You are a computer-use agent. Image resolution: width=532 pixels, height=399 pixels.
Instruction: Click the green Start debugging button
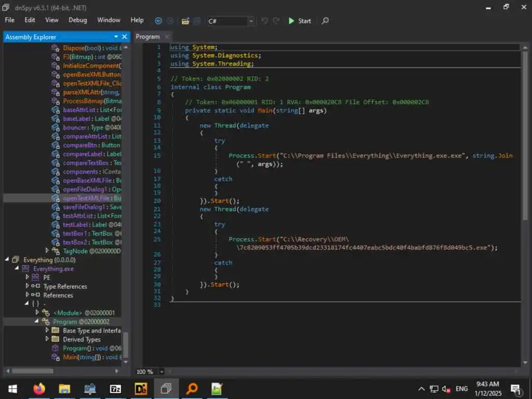[x=299, y=21]
